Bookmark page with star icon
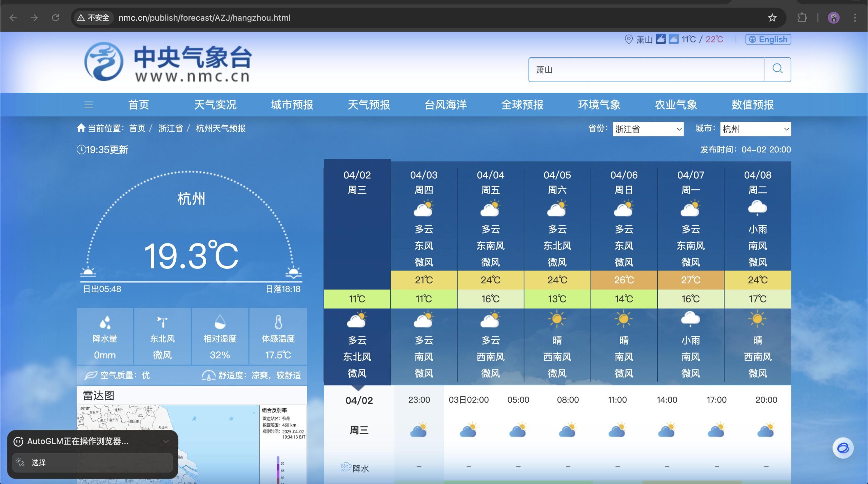868x484 pixels. tap(772, 18)
